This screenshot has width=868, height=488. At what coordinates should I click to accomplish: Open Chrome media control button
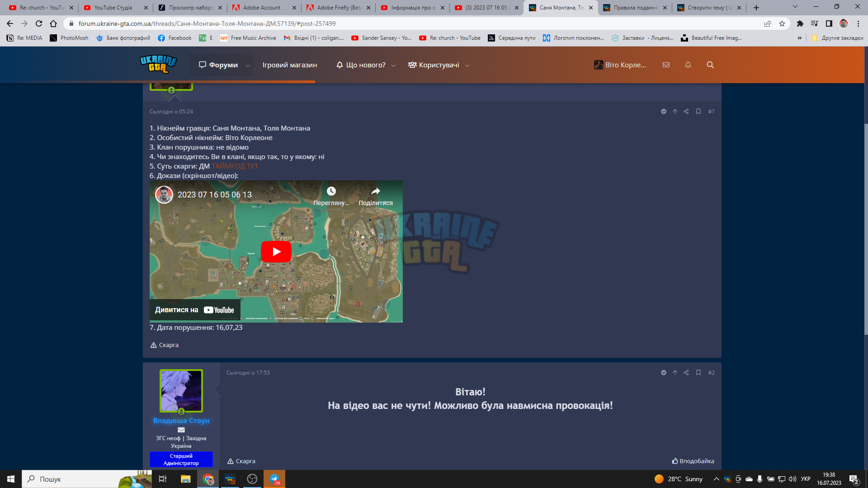(x=815, y=23)
